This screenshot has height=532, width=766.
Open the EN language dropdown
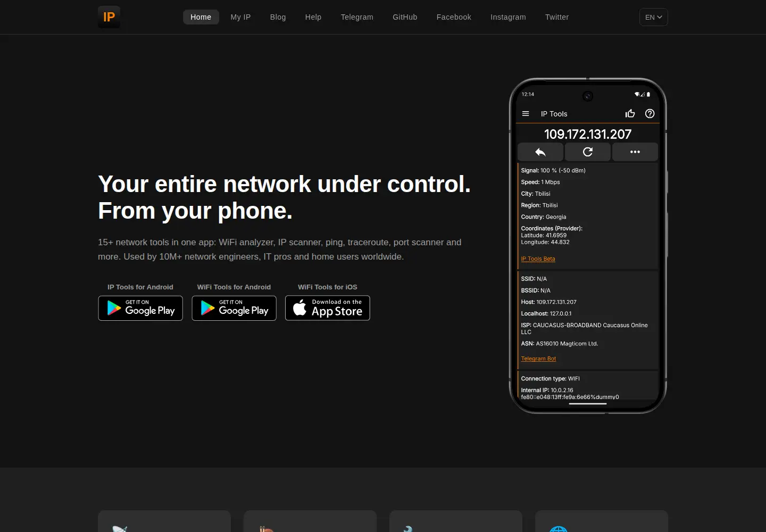click(x=653, y=17)
